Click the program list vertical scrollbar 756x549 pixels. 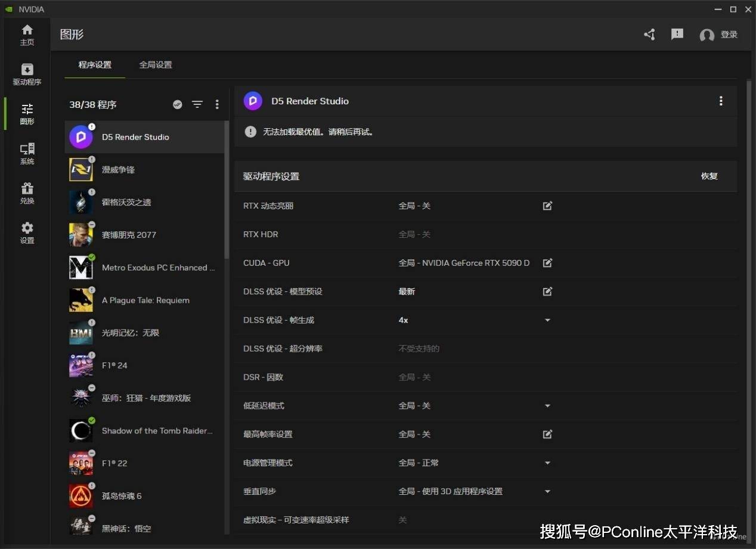[227, 191]
